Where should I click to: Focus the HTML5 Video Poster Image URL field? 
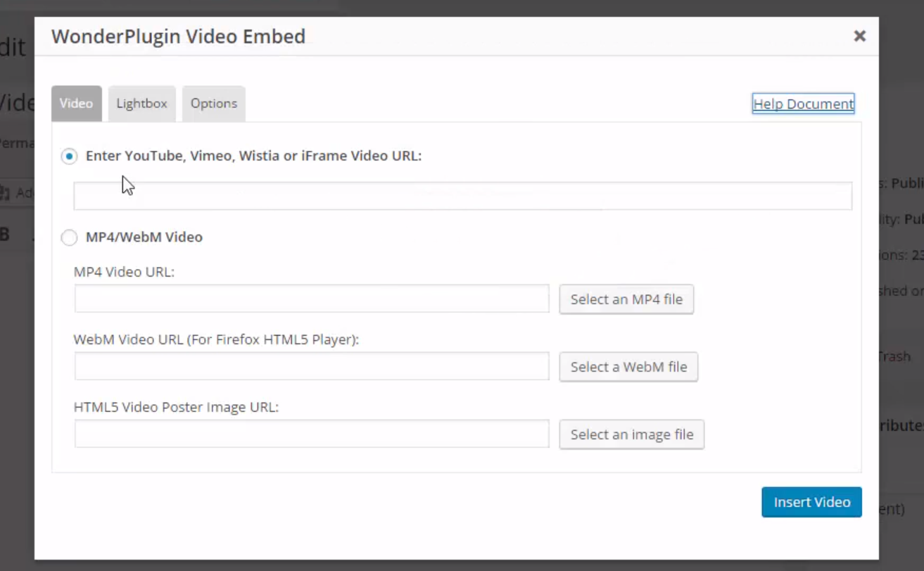(312, 434)
